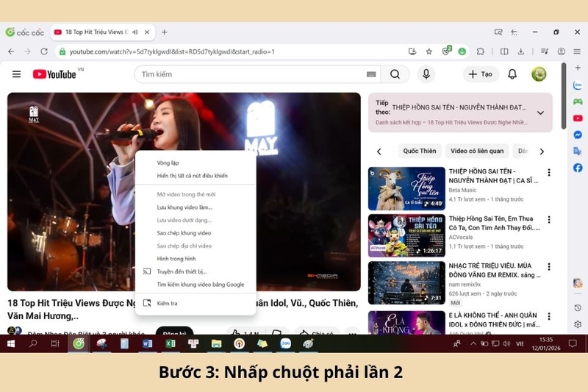Open options for E LÀ KHÔNG THỂ video
This screenshot has height=392, width=588.
[549, 316]
